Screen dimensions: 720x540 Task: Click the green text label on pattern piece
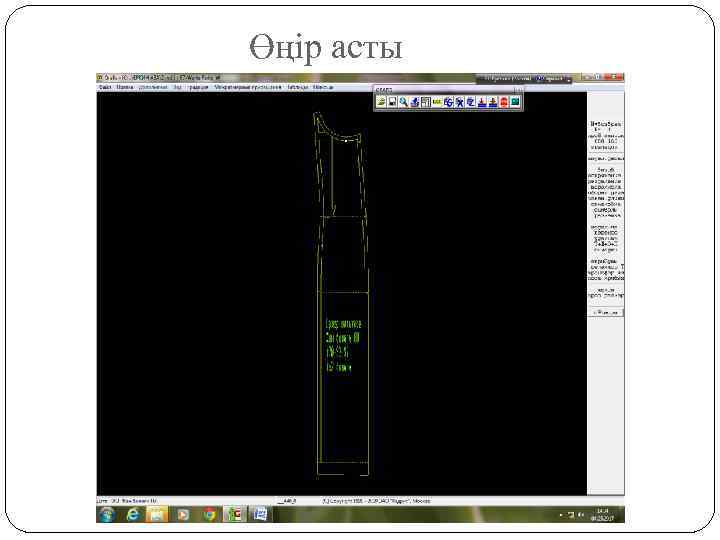click(x=343, y=345)
